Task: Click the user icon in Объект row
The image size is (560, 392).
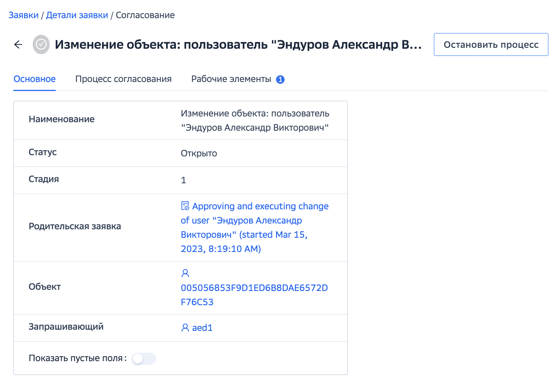Action: 185,273
